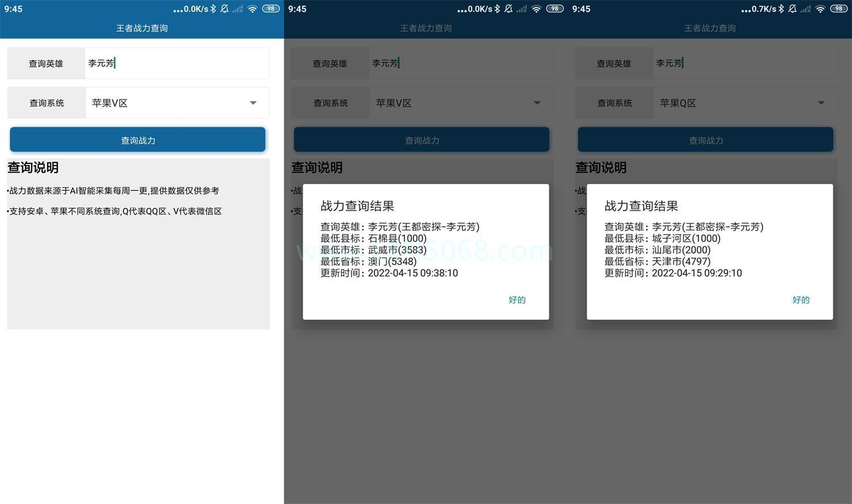852x504 pixels.
Task: Click the result line 最低市标：武威市(3583)
Action: [373, 250]
